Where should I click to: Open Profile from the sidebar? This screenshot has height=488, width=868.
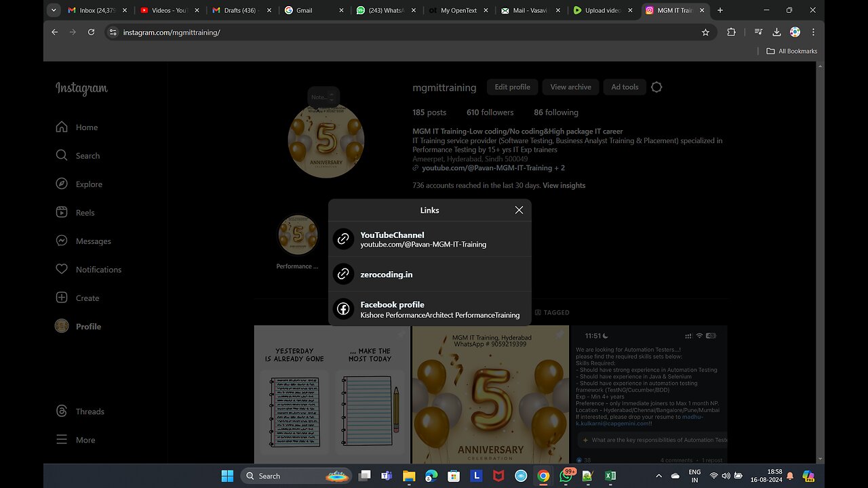pos(78,327)
